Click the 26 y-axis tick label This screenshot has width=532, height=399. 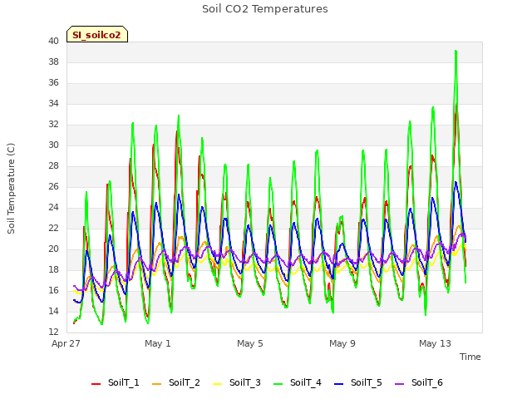(x=53, y=186)
